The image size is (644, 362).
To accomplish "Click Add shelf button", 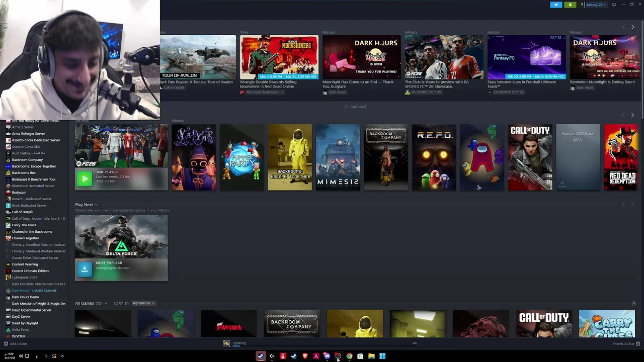I will click(355, 107).
